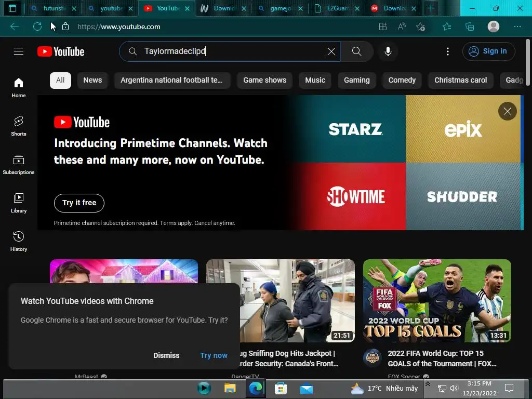Image resolution: width=532 pixels, height=399 pixels.
Task: Dismiss the Chrome suggestion popup
Action: tap(166, 355)
